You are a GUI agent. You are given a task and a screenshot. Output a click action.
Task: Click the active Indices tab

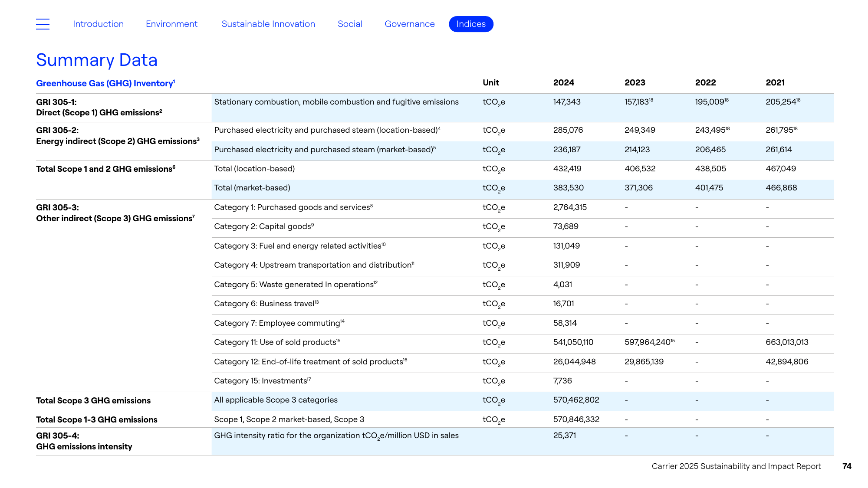coord(471,24)
